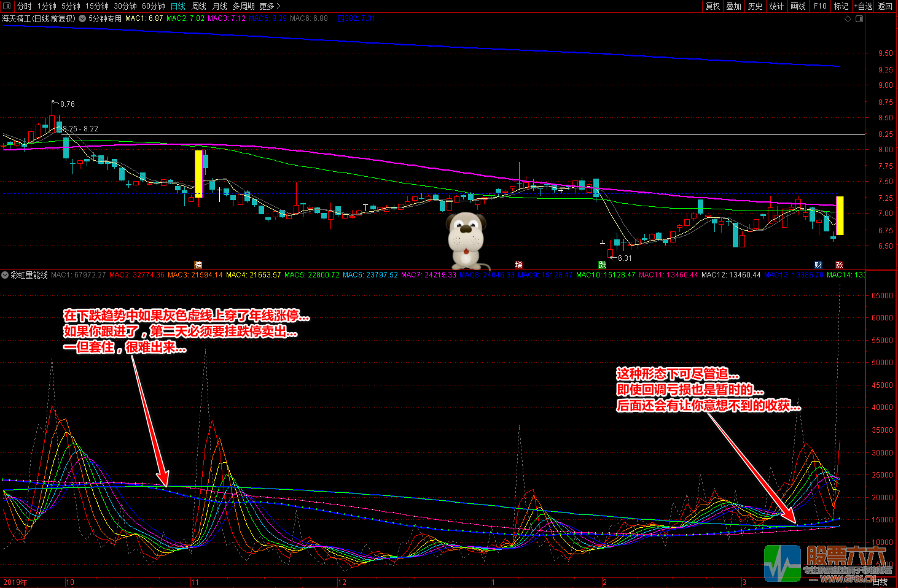This screenshot has width=898, height=588.
Task: Expand the 彩虹量能线 indicator dropdown arrow
Action: [5, 275]
